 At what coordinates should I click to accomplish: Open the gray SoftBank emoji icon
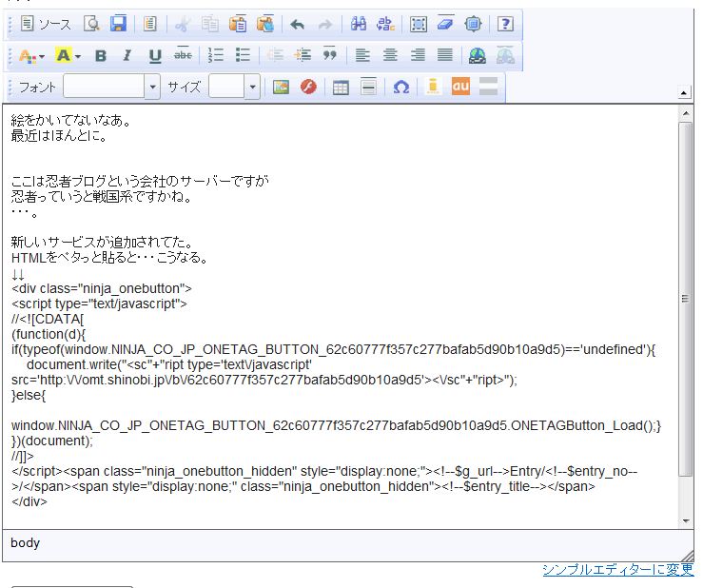tap(488, 87)
